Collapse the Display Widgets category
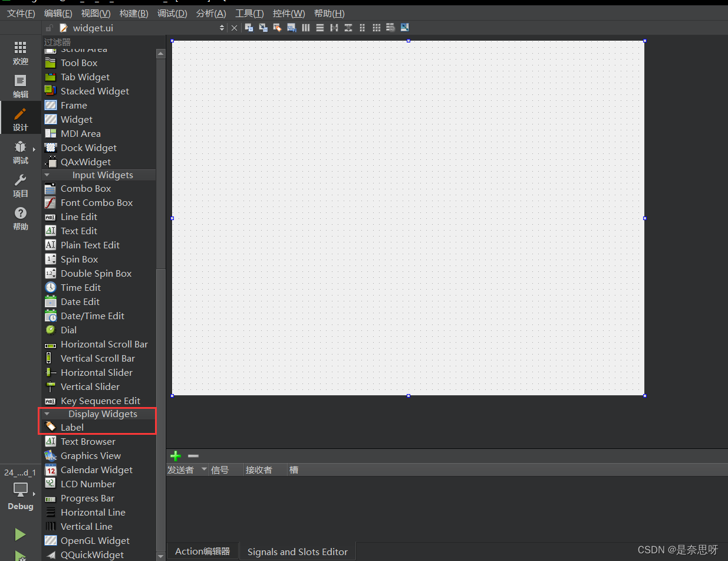The height and width of the screenshot is (561, 728). coord(47,414)
